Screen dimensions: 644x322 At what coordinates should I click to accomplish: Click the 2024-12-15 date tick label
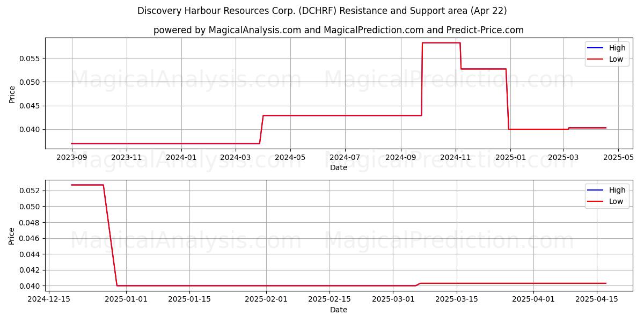49,300
